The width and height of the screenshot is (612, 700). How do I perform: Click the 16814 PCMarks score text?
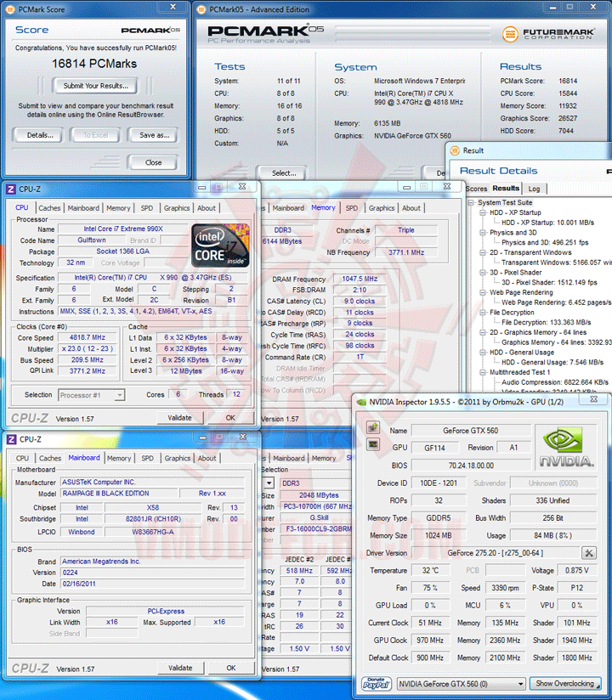click(x=94, y=64)
